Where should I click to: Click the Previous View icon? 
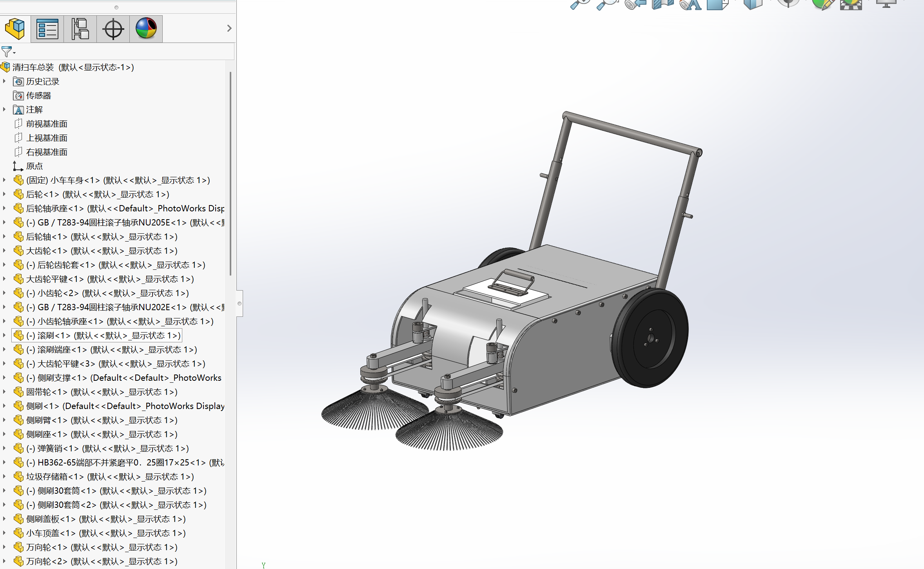pyautogui.click(x=635, y=4)
